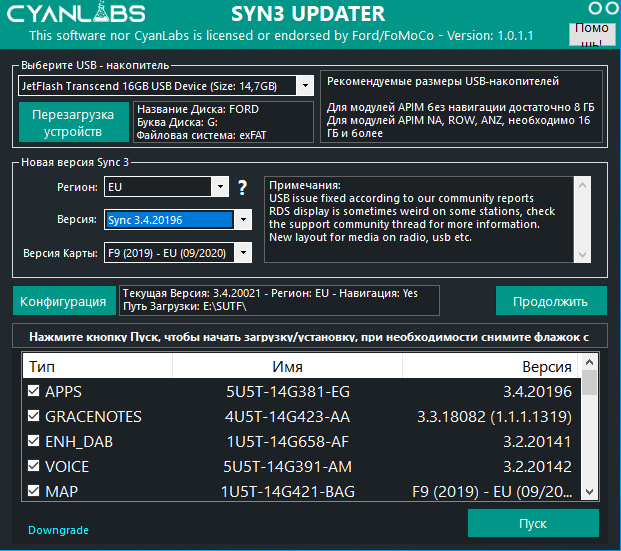
Task: Start the download with Пуск
Action: pyautogui.click(x=533, y=523)
